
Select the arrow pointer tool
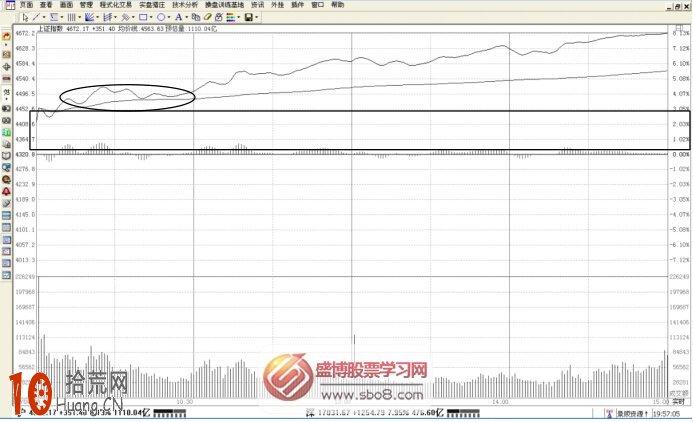(x=25, y=17)
